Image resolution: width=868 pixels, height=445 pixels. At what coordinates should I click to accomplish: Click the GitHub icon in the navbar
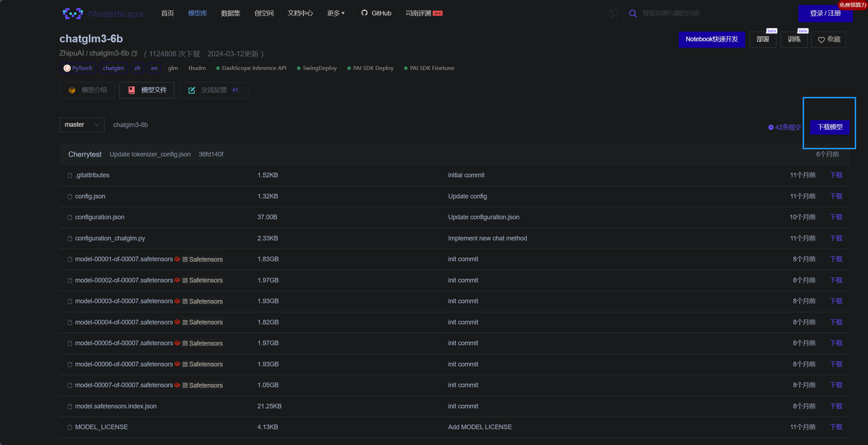tap(364, 13)
